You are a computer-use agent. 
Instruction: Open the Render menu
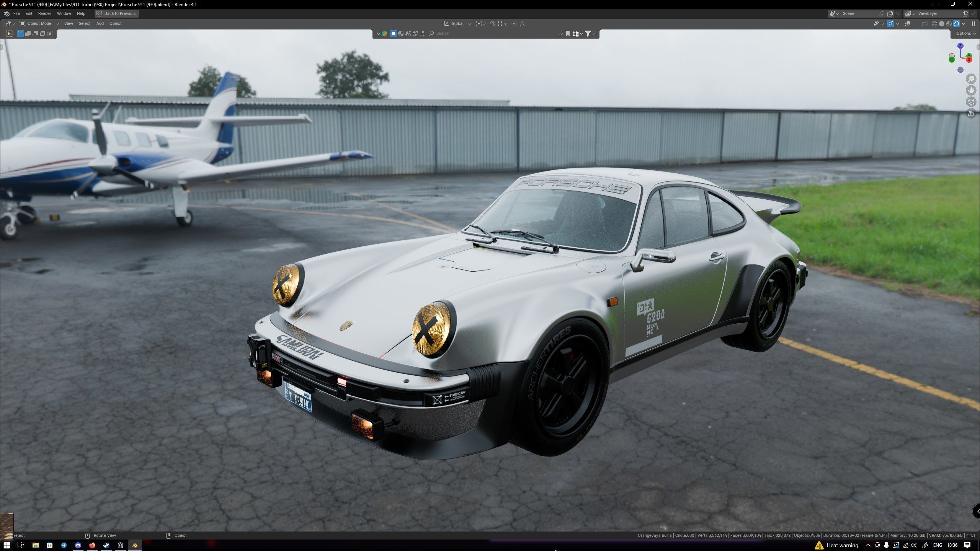(x=44, y=13)
